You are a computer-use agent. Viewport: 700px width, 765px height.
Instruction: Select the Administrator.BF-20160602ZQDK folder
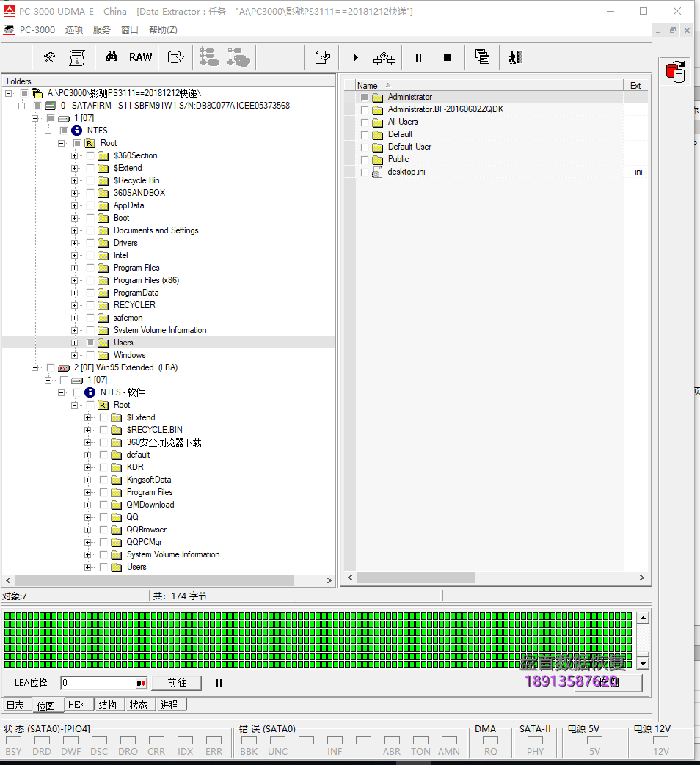point(445,109)
